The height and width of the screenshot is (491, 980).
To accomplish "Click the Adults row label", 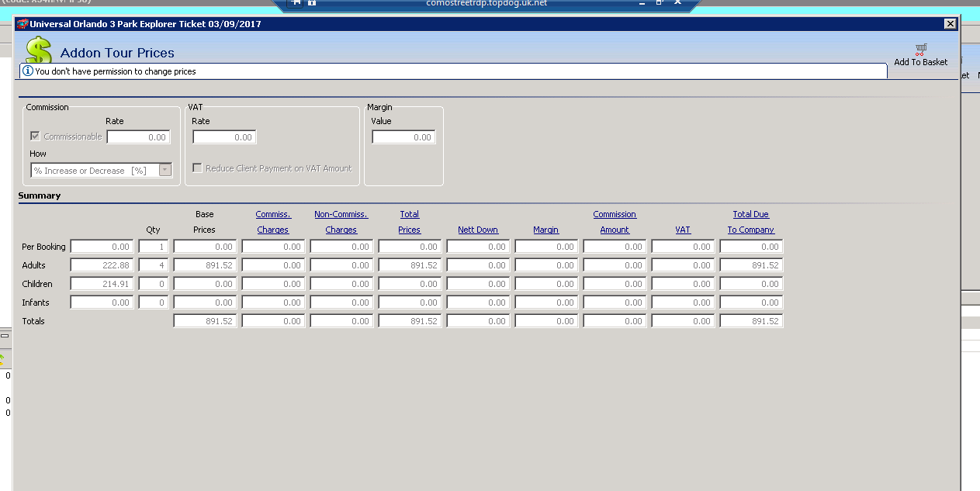I will 34,265.
